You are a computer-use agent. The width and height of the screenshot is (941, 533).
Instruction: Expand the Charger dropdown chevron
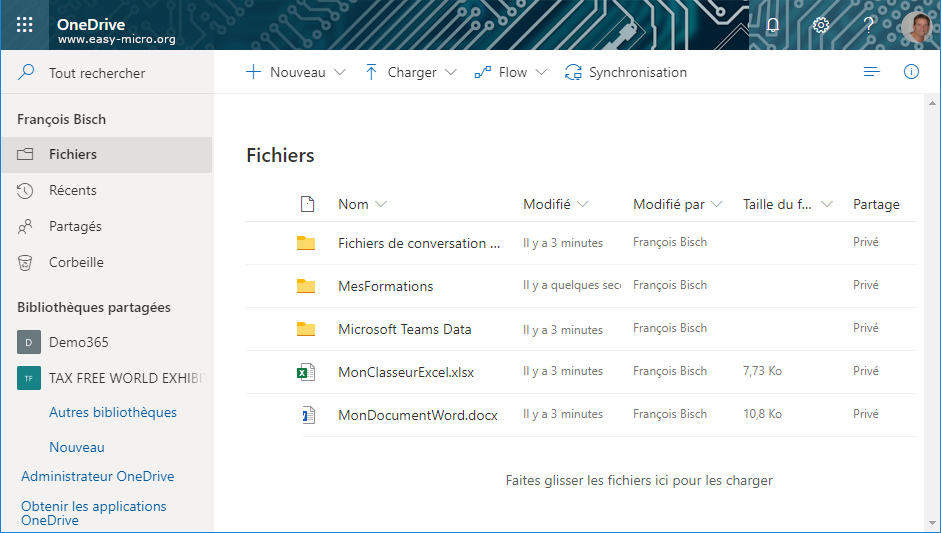click(451, 73)
